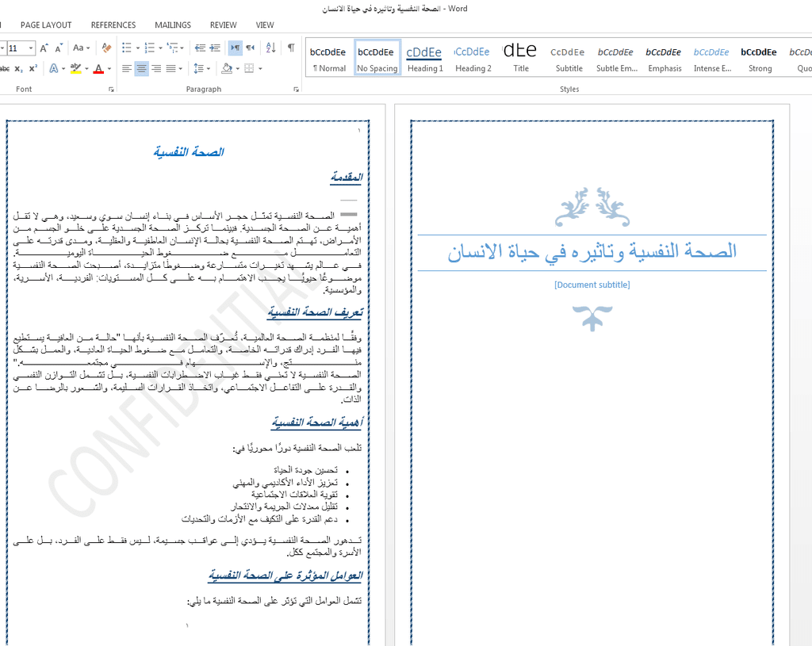Open the Paragraph settings dialog launcher
This screenshot has height=646, width=812.
(297, 90)
